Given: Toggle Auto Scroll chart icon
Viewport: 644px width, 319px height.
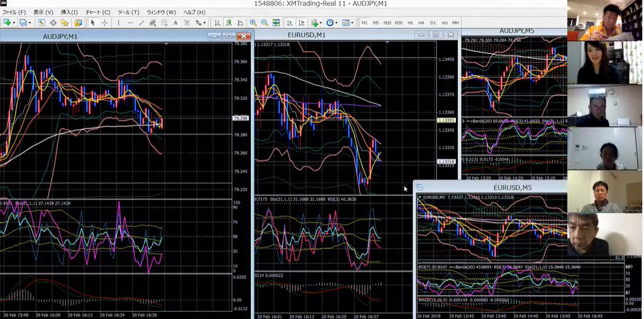Looking at the screenshot, I should [290, 22].
